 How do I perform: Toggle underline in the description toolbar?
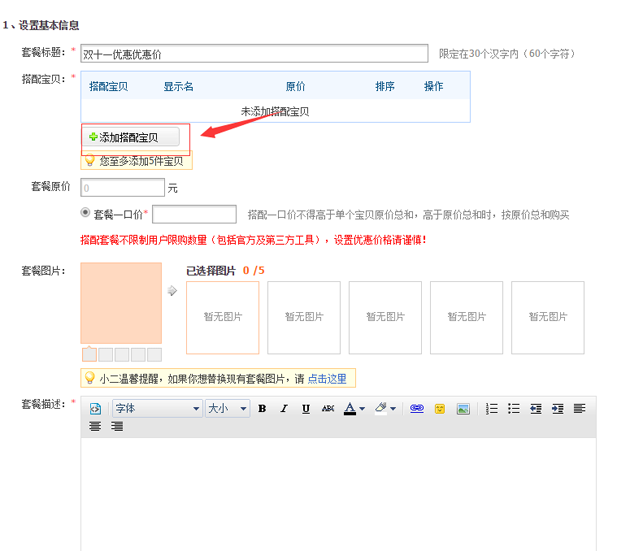coord(305,409)
